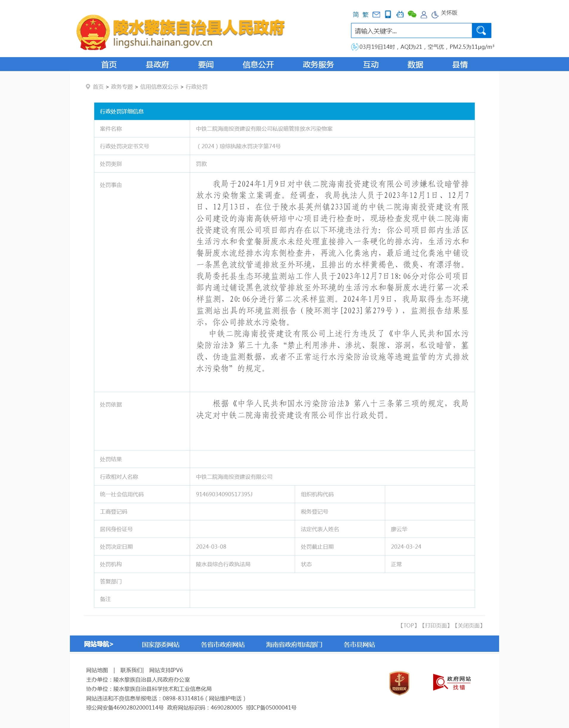Screen dimensions: 569x728
Task: Open the 县情 nav menu item
Action: 460,64
